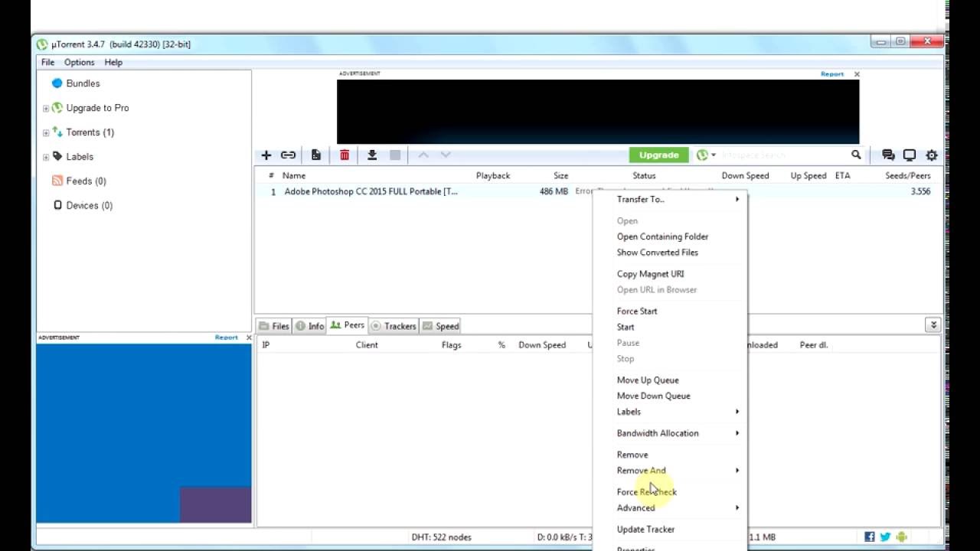Sort peers by Client column header
This screenshot has height=551, width=980.
click(x=367, y=345)
